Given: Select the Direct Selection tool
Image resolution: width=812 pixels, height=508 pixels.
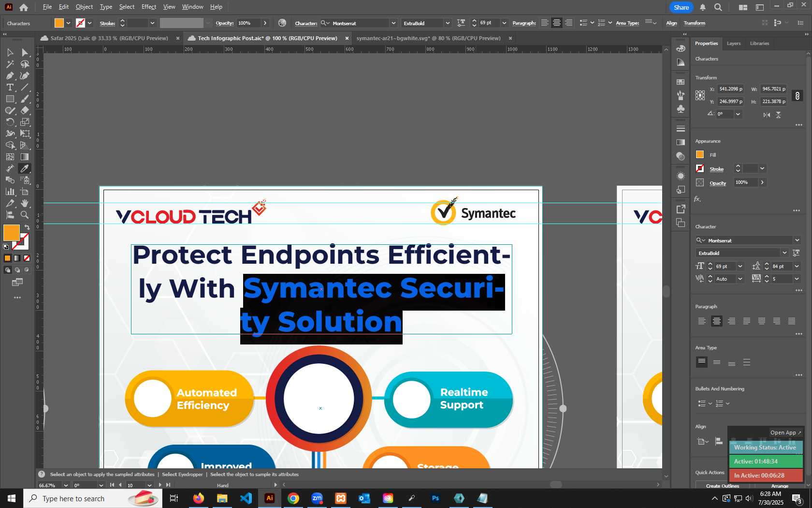Looking at the screenshot, I should coord(25,52).
